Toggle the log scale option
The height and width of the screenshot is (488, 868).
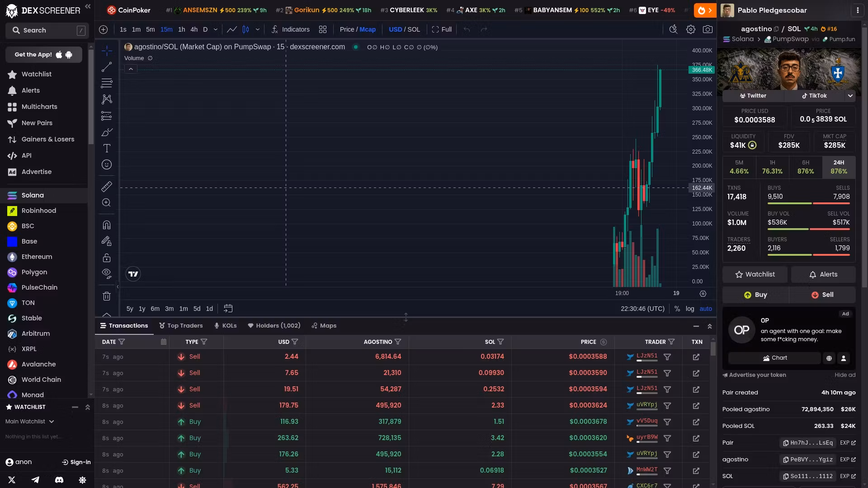point(690,309)
